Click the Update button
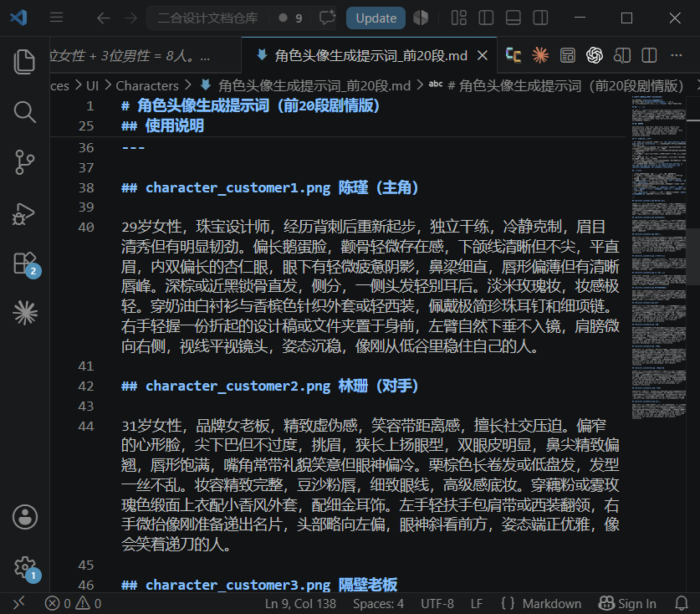 point(376,18)
